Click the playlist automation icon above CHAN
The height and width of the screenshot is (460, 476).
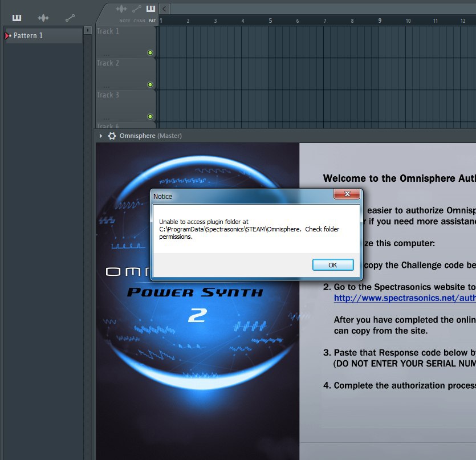click(x=137, y=9)
